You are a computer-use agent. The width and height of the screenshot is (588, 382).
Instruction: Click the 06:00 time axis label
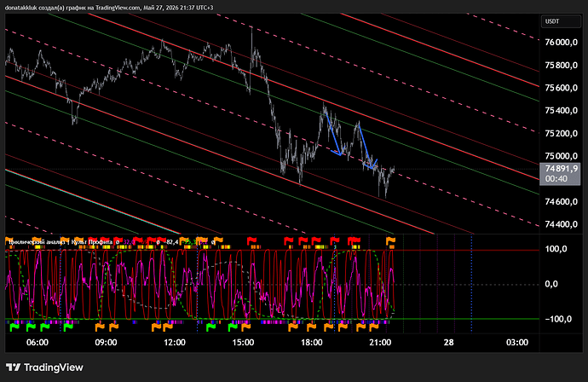coord(37,343)
